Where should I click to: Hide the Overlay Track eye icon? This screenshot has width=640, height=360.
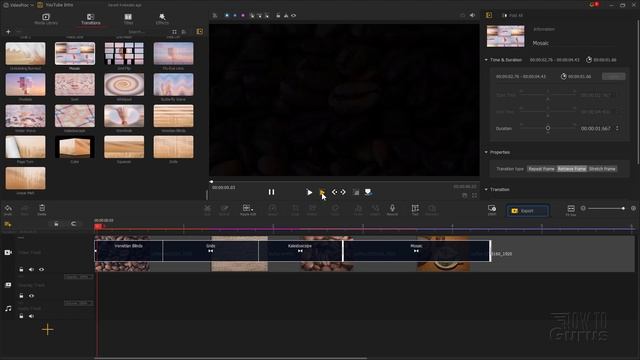(x=31, y=296)
